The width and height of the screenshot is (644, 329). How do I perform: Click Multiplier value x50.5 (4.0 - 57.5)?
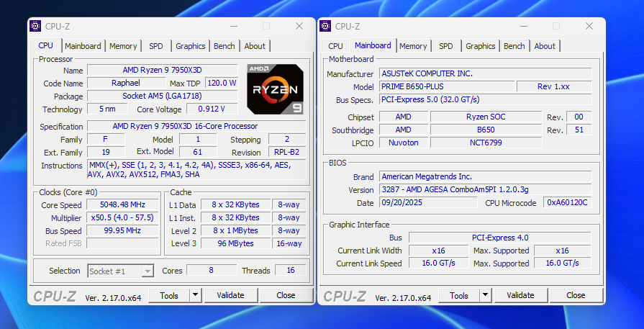(x=122, y=217)
